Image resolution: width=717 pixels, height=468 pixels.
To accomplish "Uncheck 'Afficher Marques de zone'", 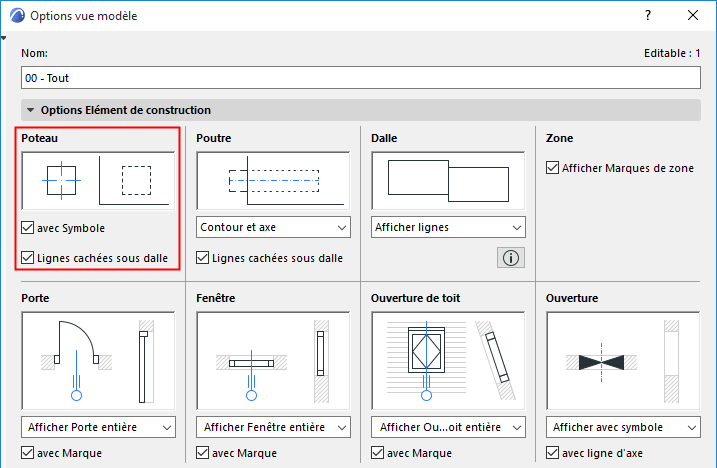I will [x=553, y=168].
